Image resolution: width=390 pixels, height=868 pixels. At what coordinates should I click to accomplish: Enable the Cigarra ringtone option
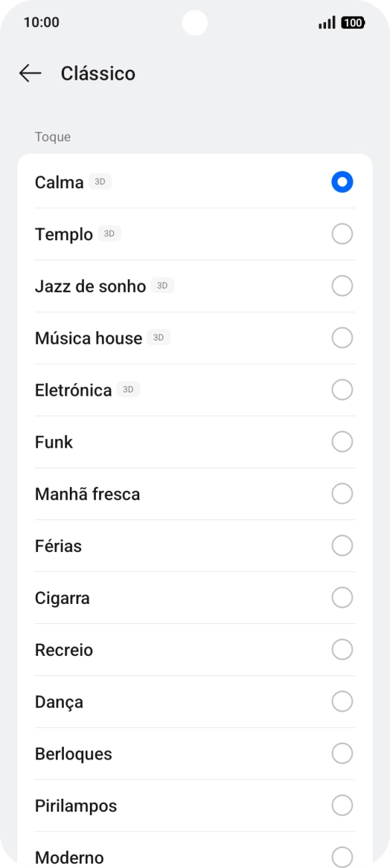342,597
